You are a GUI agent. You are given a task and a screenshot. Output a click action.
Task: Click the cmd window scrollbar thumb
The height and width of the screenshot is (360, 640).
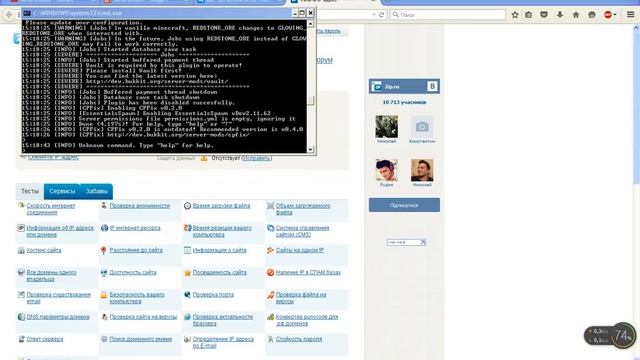(x=311, y=100)
